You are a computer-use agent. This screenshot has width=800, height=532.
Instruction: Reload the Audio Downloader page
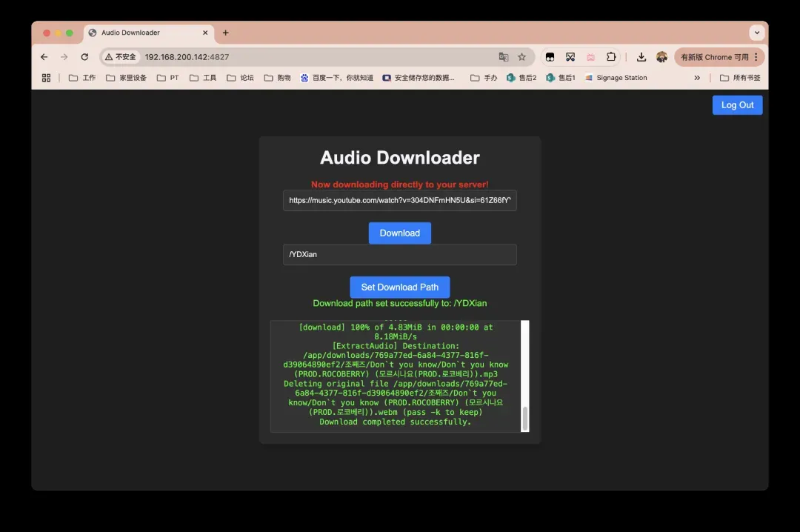click(x=84, y=57)
